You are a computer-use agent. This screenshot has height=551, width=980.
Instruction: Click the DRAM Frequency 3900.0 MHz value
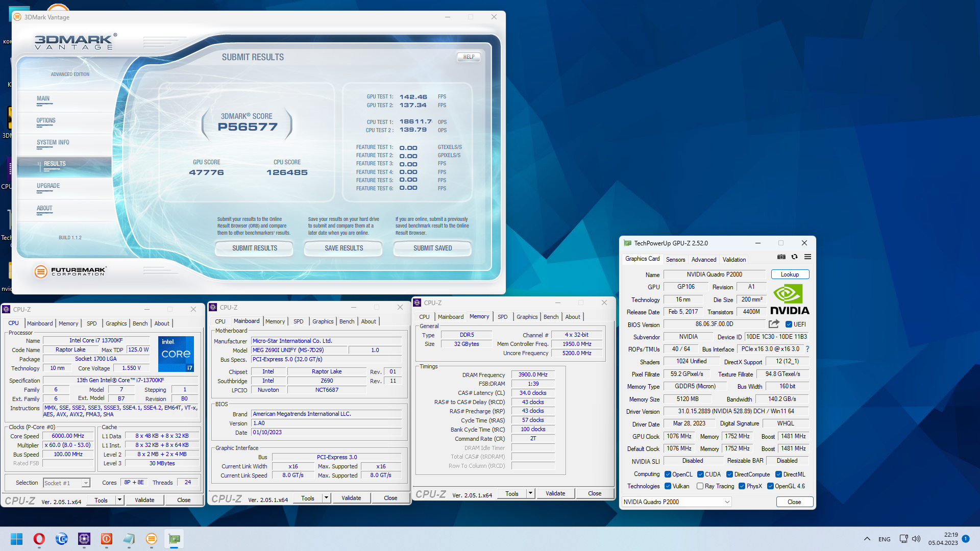pos(533,375)
